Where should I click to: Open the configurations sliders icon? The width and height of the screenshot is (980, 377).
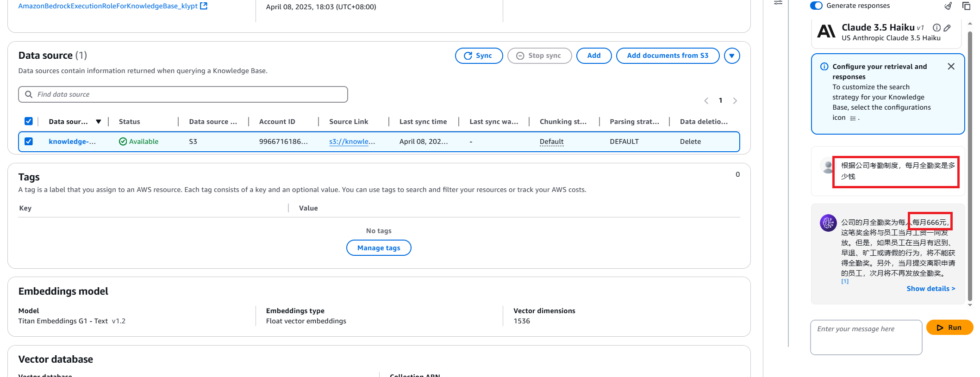click(778, 3)
